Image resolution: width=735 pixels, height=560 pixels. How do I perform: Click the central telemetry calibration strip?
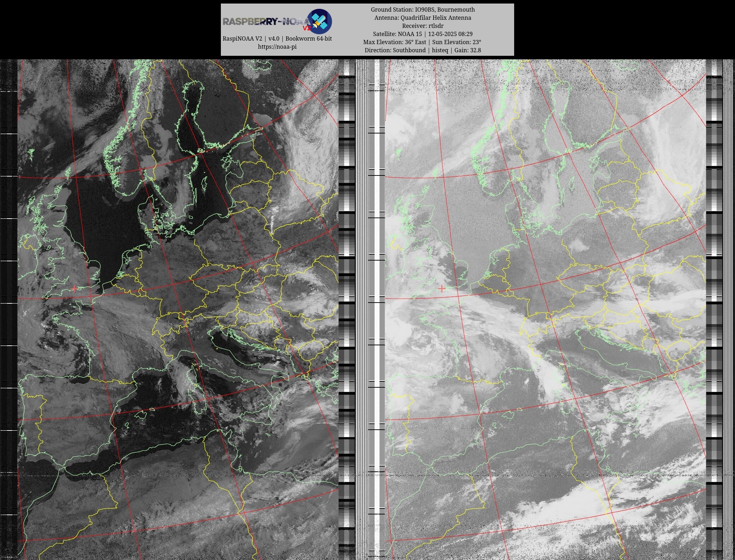(347, 310)
